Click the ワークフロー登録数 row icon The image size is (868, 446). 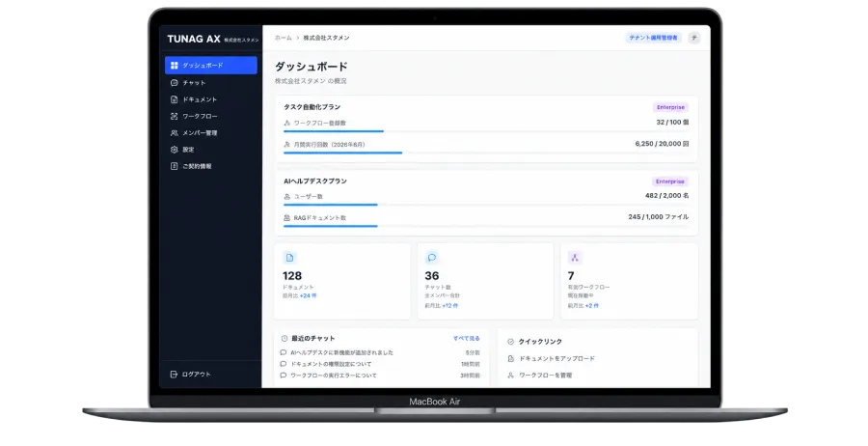tap(286, 123)
